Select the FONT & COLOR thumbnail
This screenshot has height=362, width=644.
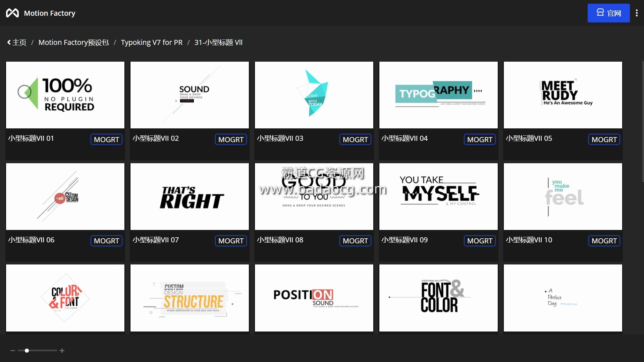coord(438,298)
